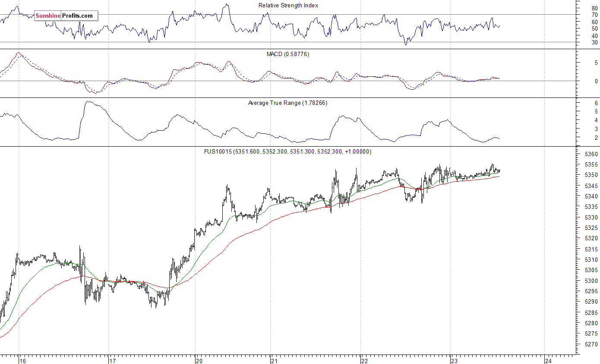Click the MACD axis value 5

pos(596,63)
